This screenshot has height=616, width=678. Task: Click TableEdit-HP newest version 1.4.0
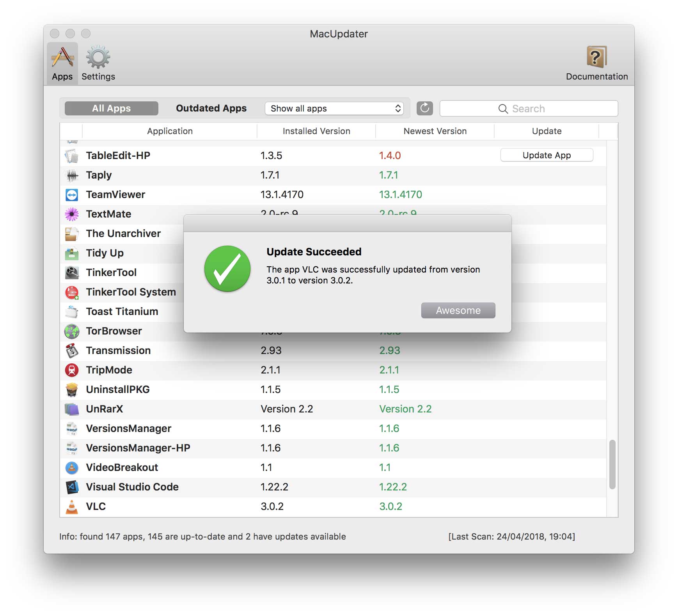pyautogui.click(x=390, y=156)
